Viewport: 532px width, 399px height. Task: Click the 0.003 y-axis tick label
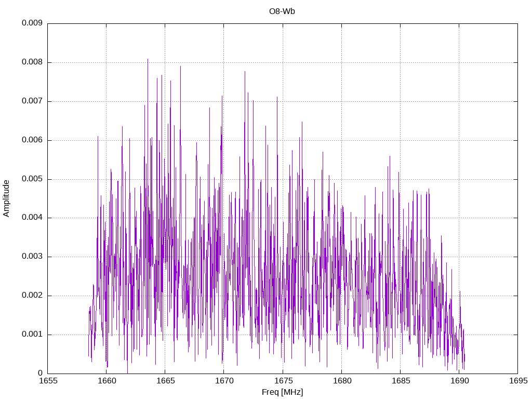coord(32,257)
